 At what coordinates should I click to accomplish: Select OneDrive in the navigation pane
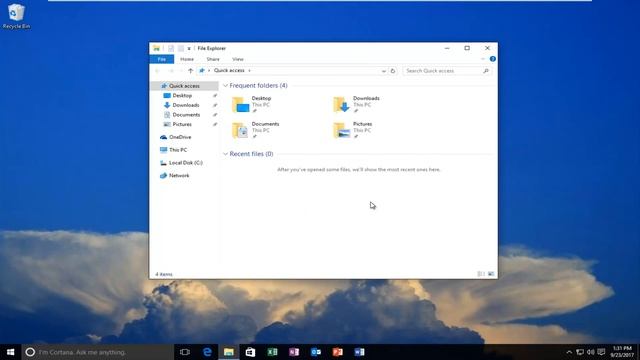tap(180, 137)
